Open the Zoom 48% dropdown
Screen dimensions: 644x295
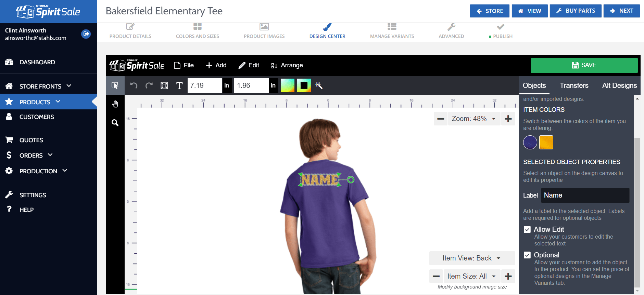coord(474,119)
